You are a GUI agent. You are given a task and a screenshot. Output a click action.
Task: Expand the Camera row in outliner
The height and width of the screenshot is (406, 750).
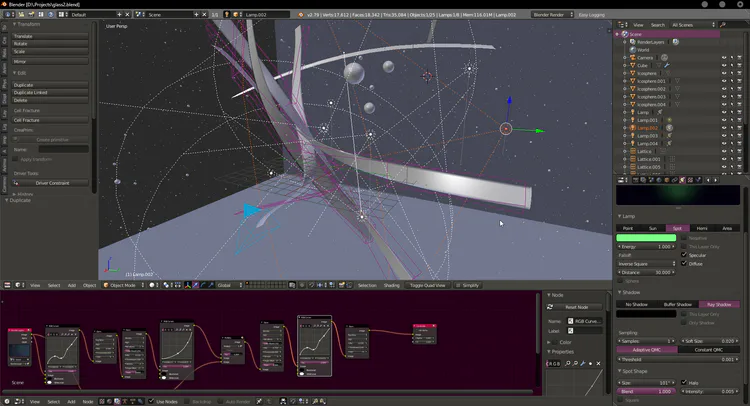[x=625, y=57]
